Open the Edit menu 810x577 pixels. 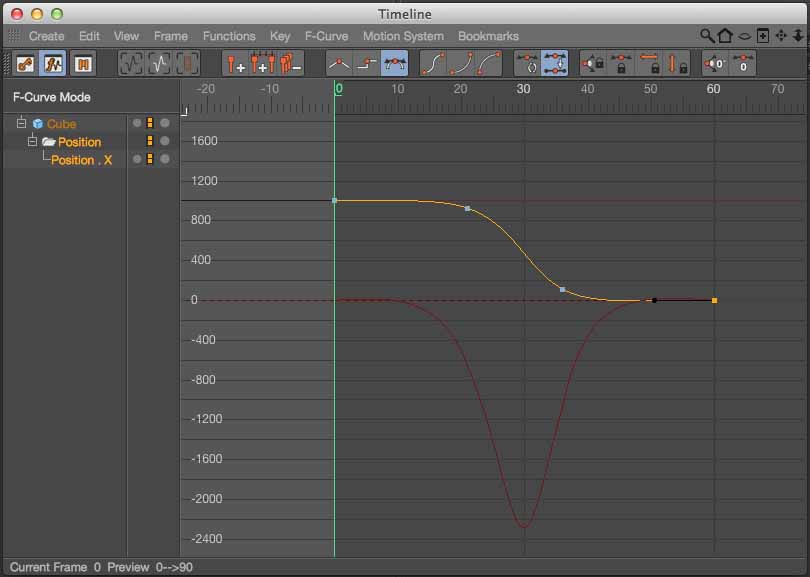click(89, 36)
